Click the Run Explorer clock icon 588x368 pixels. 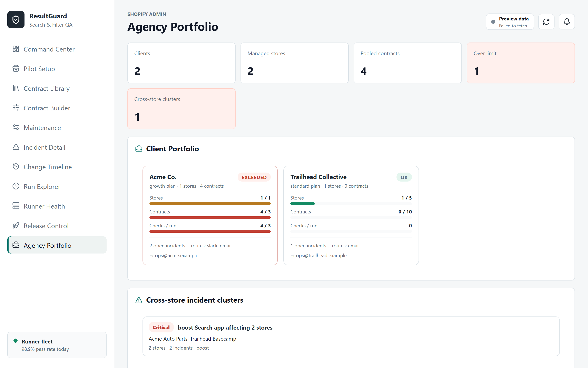16,186
